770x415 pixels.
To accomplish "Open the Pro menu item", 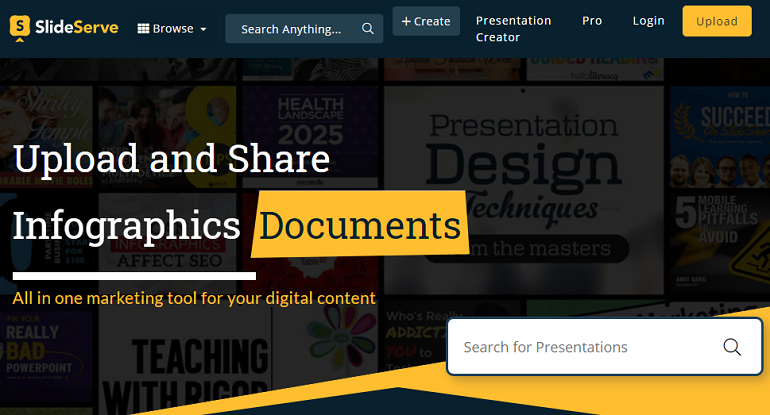I will pos(592,21).
